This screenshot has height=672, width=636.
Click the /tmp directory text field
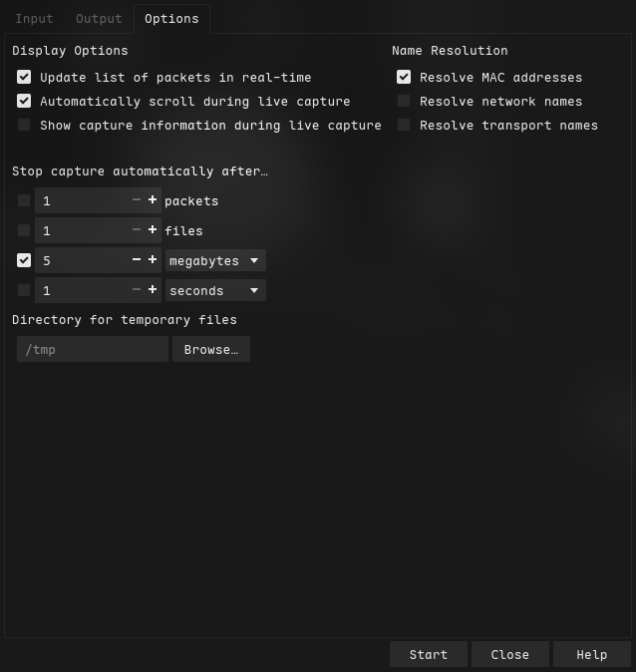pyautogui.click(x=92, y=349)
